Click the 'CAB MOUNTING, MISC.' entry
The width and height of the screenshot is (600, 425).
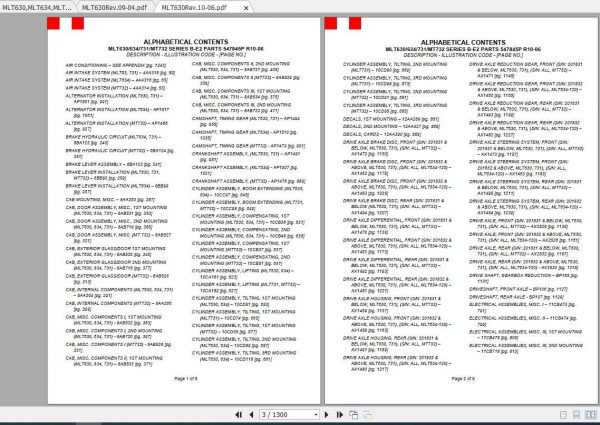point(110,200)
